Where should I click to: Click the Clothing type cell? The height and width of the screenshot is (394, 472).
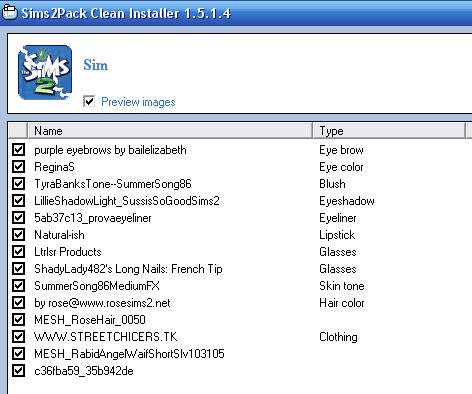click(338, 337)
